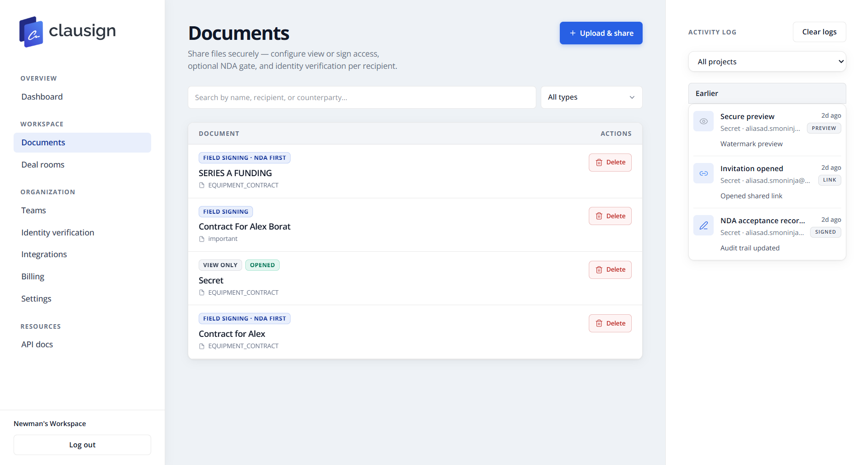
Task: Open API docs
Action: pyautogui.click(x=37, y=345)
